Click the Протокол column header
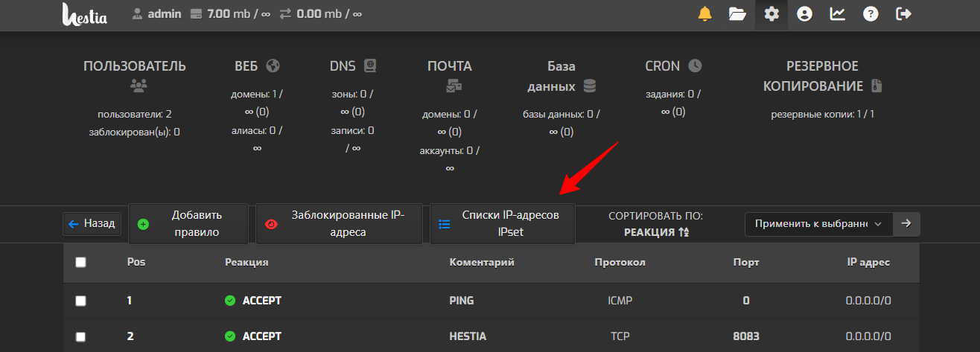Image resolution: width=980 pixels, height=352 pixels. pos(620,262)
